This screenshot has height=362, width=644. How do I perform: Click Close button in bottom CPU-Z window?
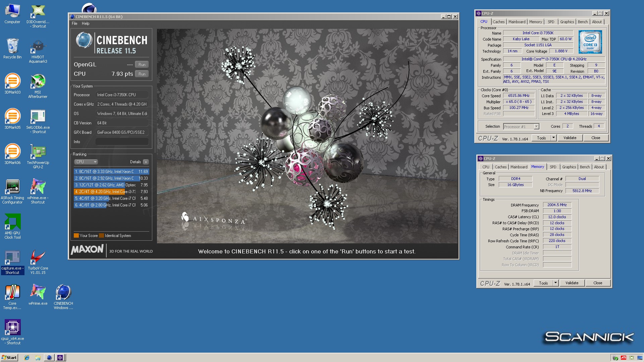pyautogui.click(x=598, y=283)
